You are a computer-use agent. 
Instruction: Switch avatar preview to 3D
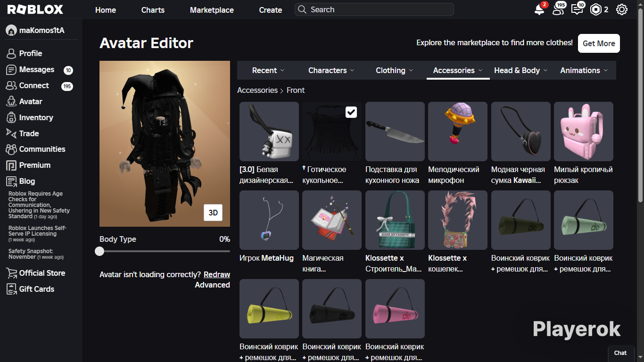click(213, 213)
